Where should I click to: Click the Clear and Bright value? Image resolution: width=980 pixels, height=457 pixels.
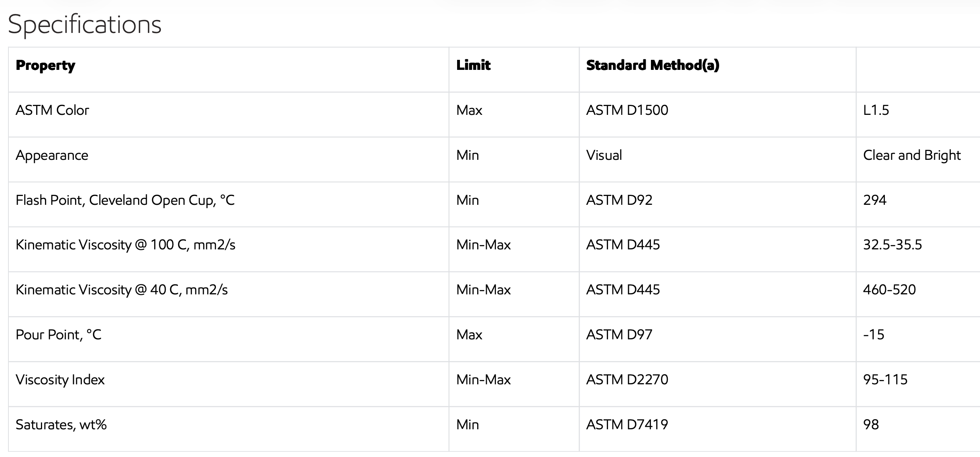pos(911,155)
